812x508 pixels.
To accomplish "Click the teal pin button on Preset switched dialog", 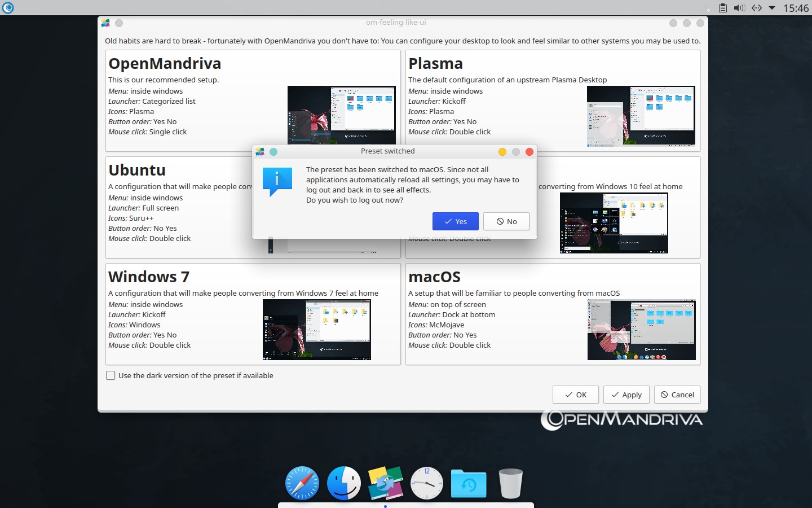I will (x=273, y=151).
